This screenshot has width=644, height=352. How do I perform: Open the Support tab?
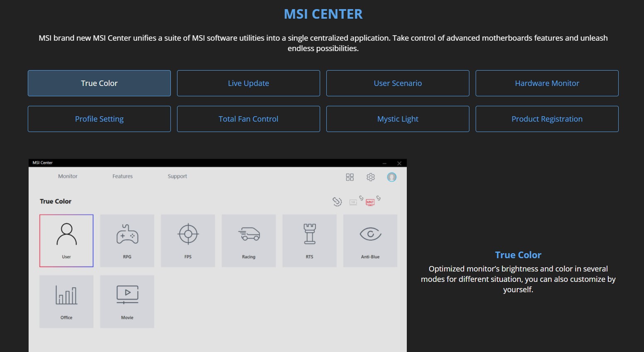177,176
